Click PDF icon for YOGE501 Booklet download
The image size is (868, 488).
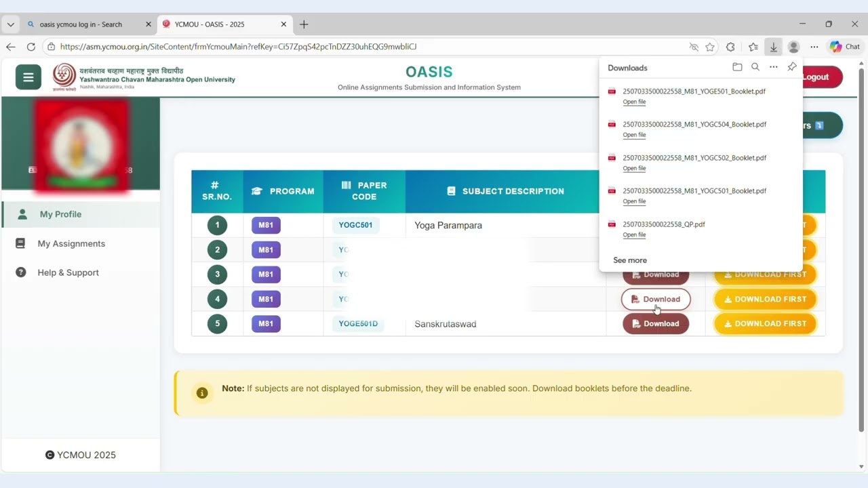612,91
